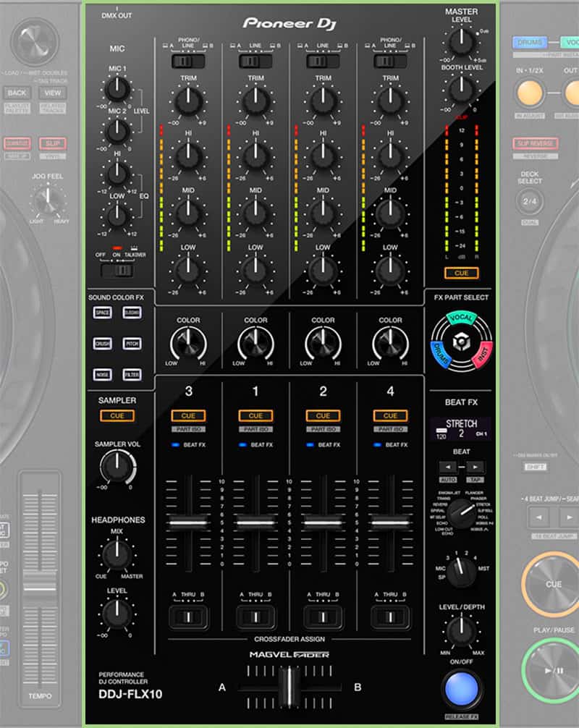Click the TAP label under Beat buttons
Screen dimensions: 579x728
[x=475, y=480]
